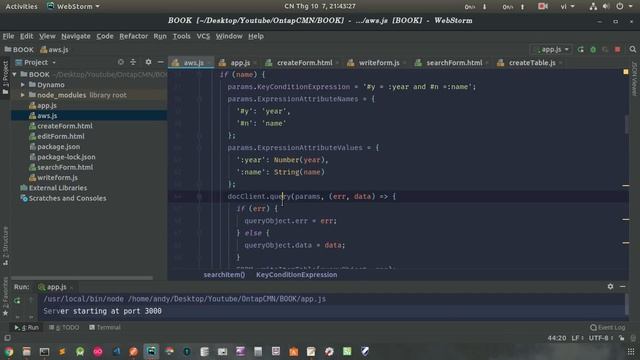Click the Project panel horizontal scrollbar
This screenshot has height=360, width=640.
tap(82, 278)
